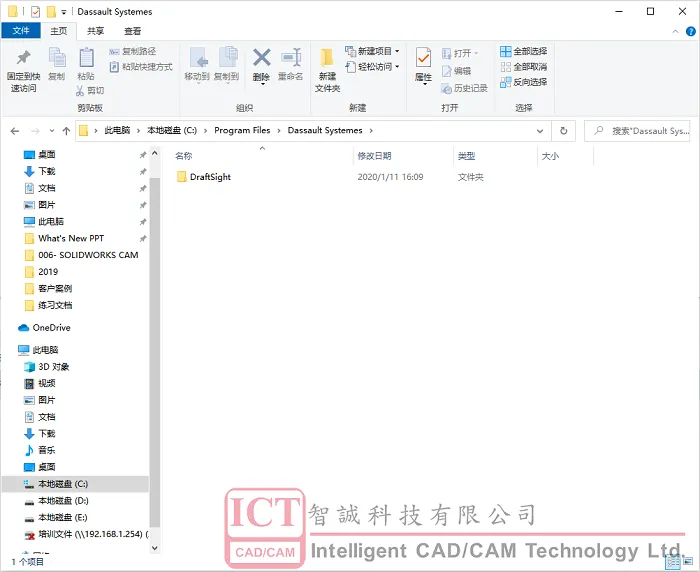The height and width of the screenshot is (572, 700).
Task: Click the Delete icon in ribbon
Action: tap(261, 65)
